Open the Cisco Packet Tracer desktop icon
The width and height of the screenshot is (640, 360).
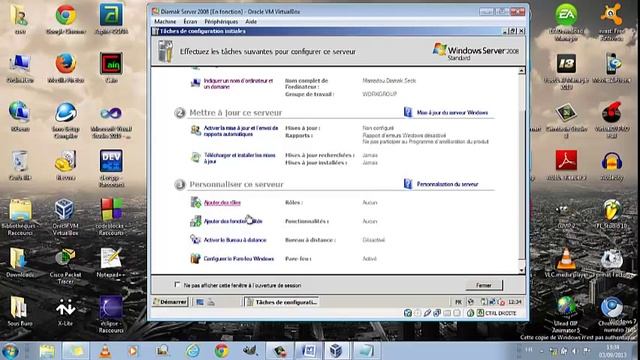[x=65, y=265]
